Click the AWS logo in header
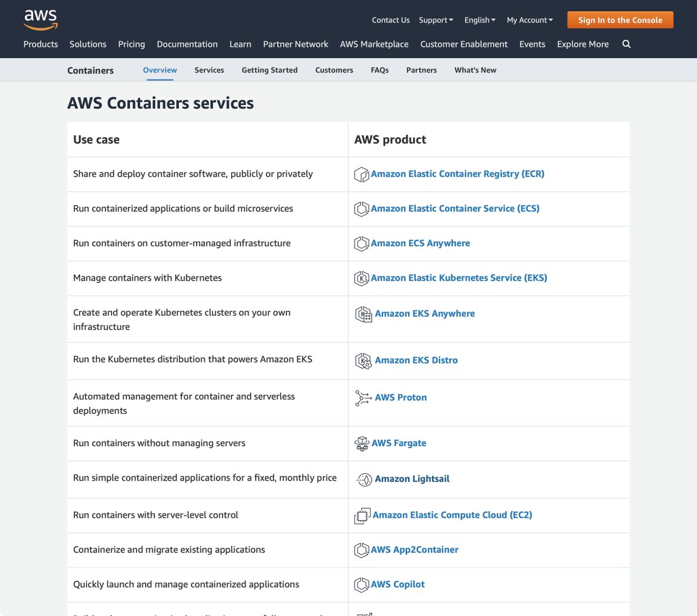This screenshot has height=616, width=697. (x=41, y=20)
